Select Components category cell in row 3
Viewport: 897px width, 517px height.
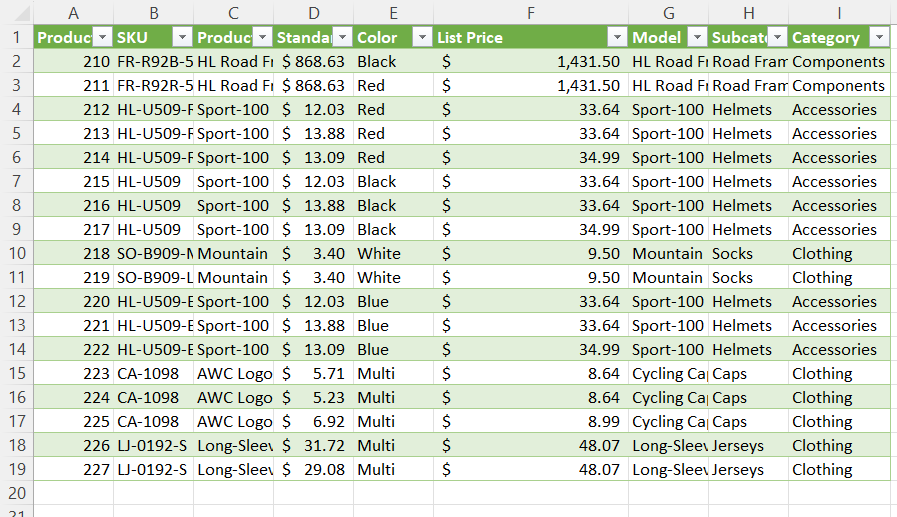click(839, 85)
